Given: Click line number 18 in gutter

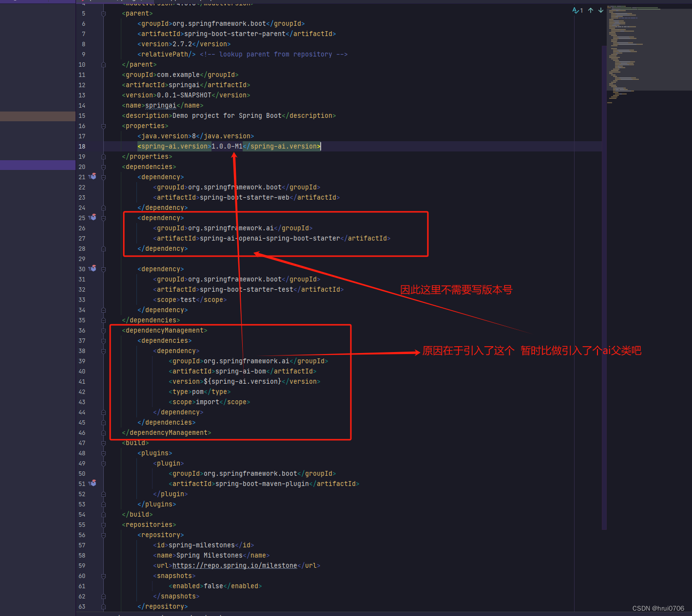Looking at the screenshot, I should pyautogui.click(x=82, y=146).
